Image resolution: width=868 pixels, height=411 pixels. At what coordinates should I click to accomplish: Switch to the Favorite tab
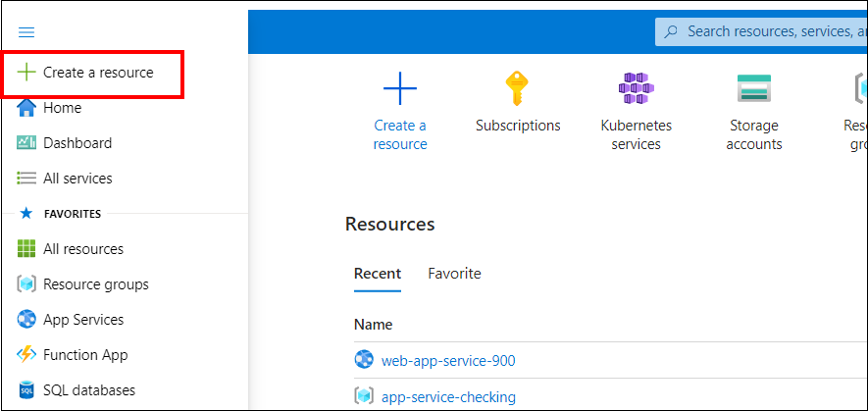454,274
